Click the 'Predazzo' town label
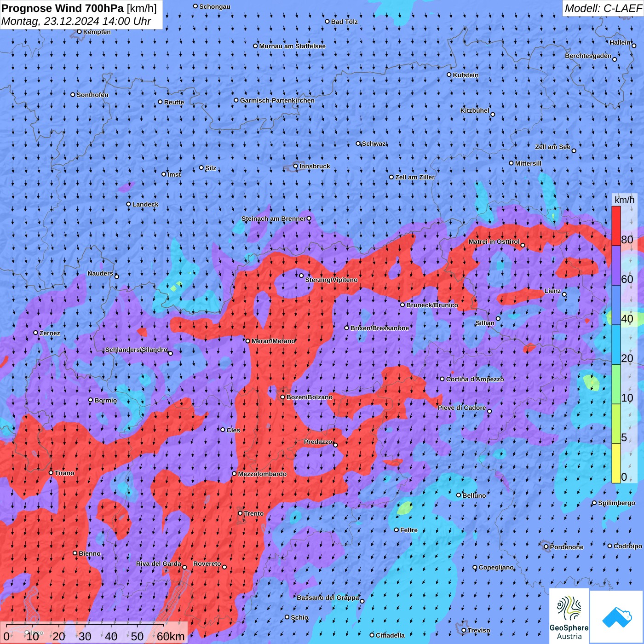 click(318, 442)
